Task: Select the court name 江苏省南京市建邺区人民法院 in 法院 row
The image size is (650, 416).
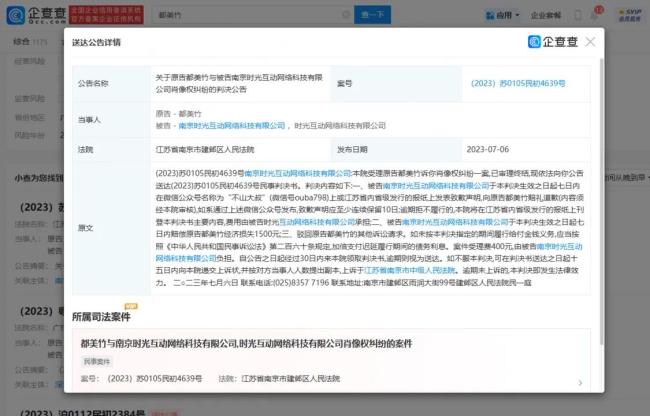Action: pos(205,150)
